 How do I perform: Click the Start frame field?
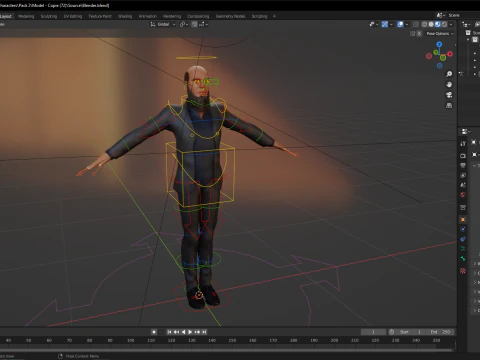(411, 332)
